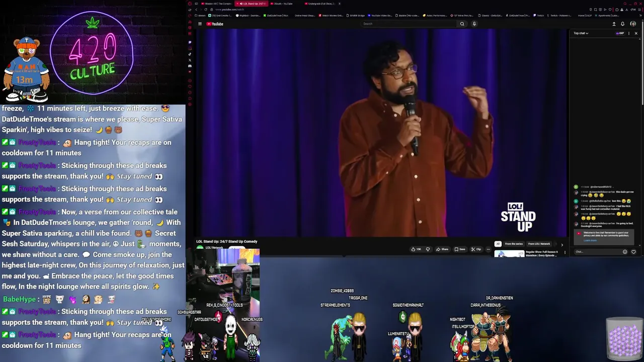Screen dimensions: 644x362
Task: Send a heart reaction in live chat
Action: tap(633, 252)
